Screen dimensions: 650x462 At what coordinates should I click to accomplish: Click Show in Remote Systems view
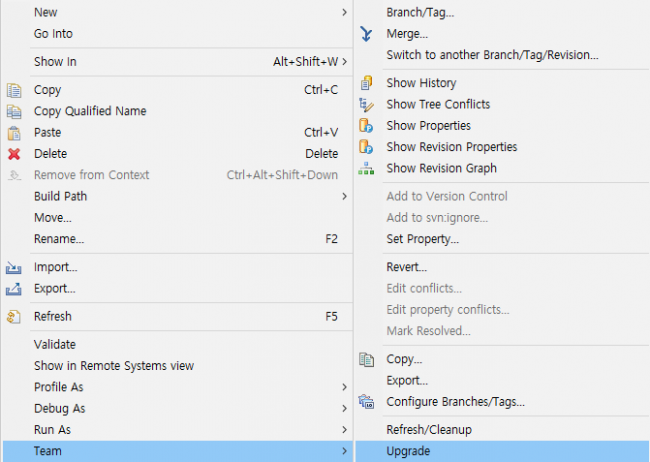[x=114, y=366]
